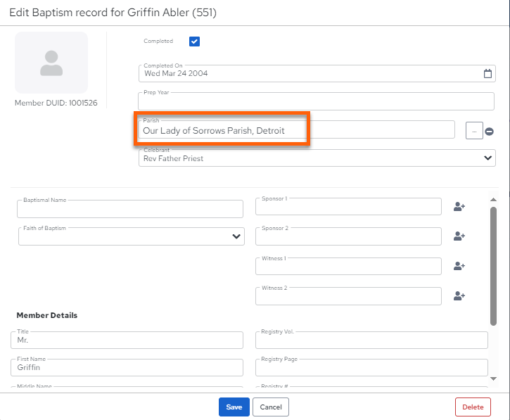Click the scrollbar up arrow

(x=493, y=199)
